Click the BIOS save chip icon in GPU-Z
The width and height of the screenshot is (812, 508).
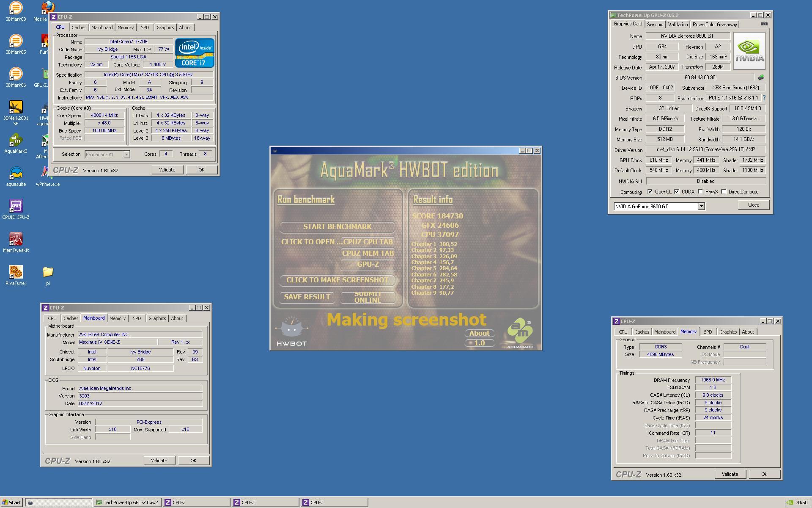(x=761, y=77)
